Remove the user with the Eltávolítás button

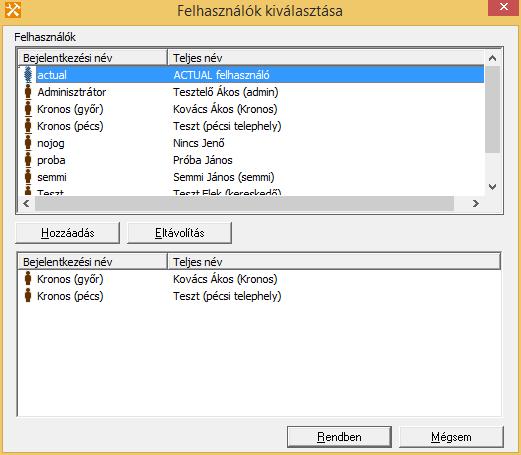click(179, 233)
